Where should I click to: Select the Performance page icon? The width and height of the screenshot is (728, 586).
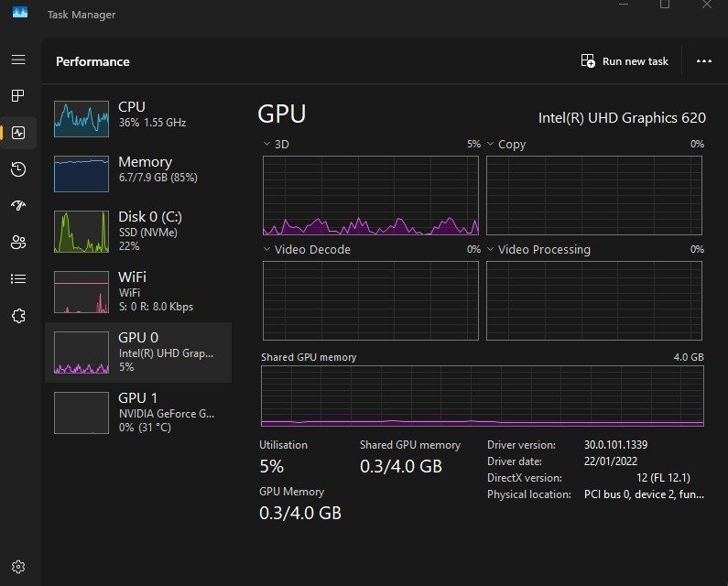point(18,133)
